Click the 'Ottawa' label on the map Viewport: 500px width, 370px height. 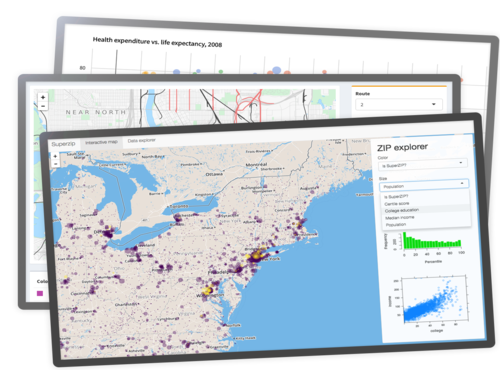(x=214, y=174)
